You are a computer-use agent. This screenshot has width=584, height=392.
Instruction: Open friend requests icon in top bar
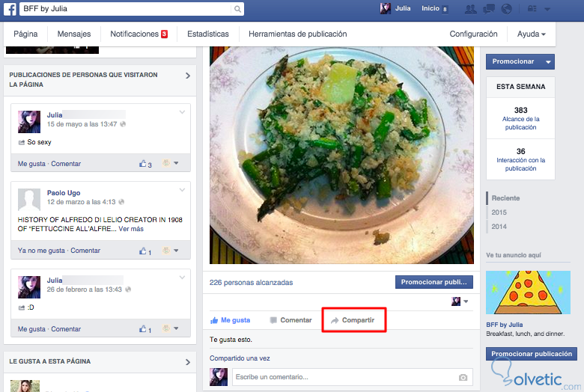click(x=470, y=9)
